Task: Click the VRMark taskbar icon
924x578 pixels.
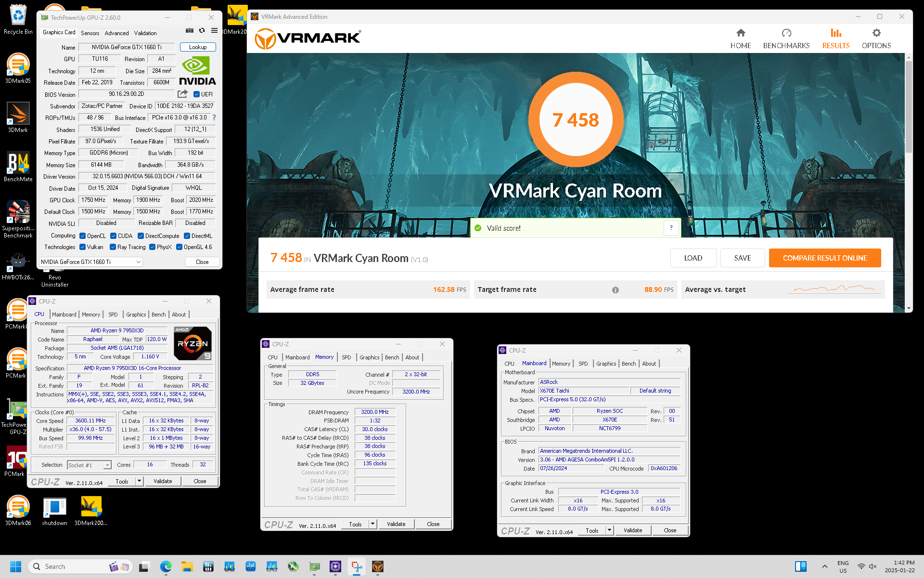Action: pyautogui.click(x=378, y=566)
